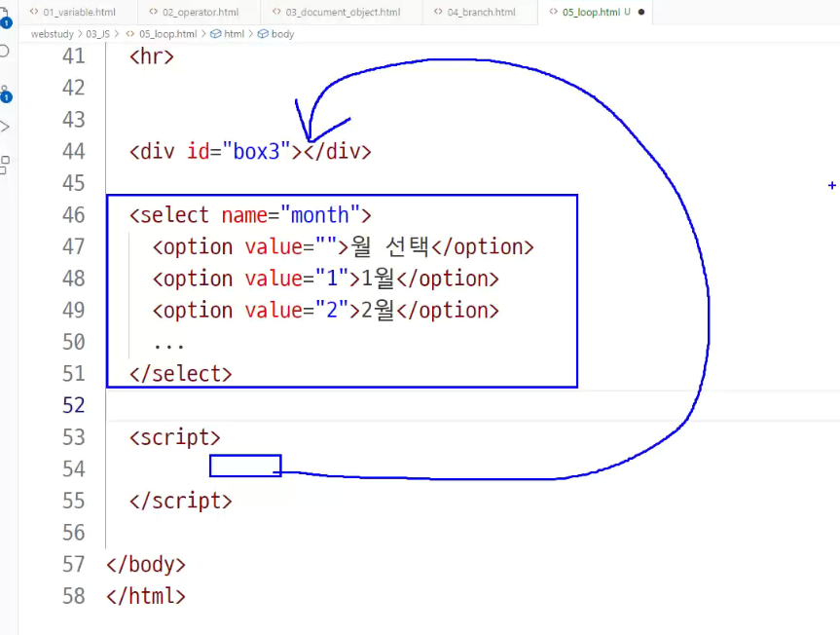Click the closing </html> tag
Image resolution: width=840 pixels, height=635 pixels.
coord(146,596)
